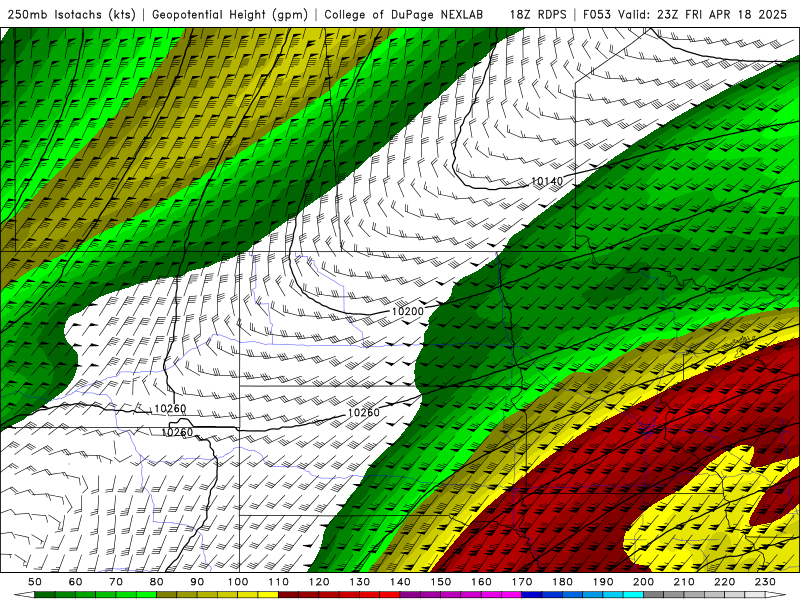The image size is (800, 600).
Task: Click the 120 legend tick label
Action: [x=319, y=582]
